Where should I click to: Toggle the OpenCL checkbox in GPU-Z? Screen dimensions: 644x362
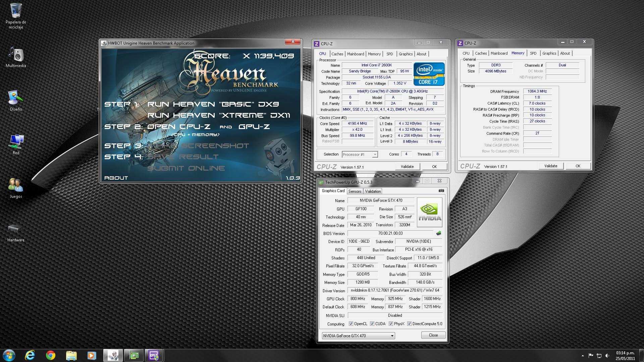pos(351,324)
